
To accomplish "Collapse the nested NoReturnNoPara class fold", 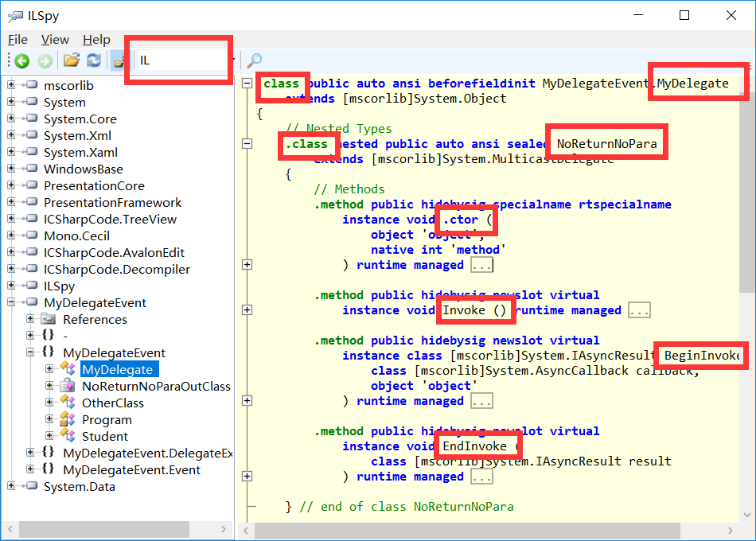I will 247,143.
